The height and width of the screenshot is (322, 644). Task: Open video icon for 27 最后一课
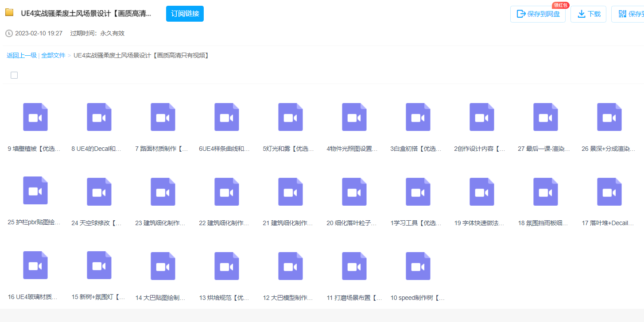545,117
